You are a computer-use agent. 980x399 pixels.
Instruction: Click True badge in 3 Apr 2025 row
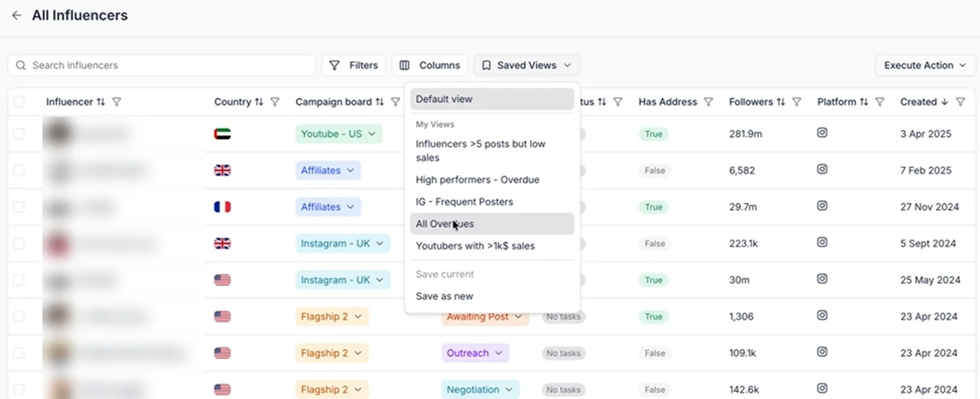(x=654, y=133)
